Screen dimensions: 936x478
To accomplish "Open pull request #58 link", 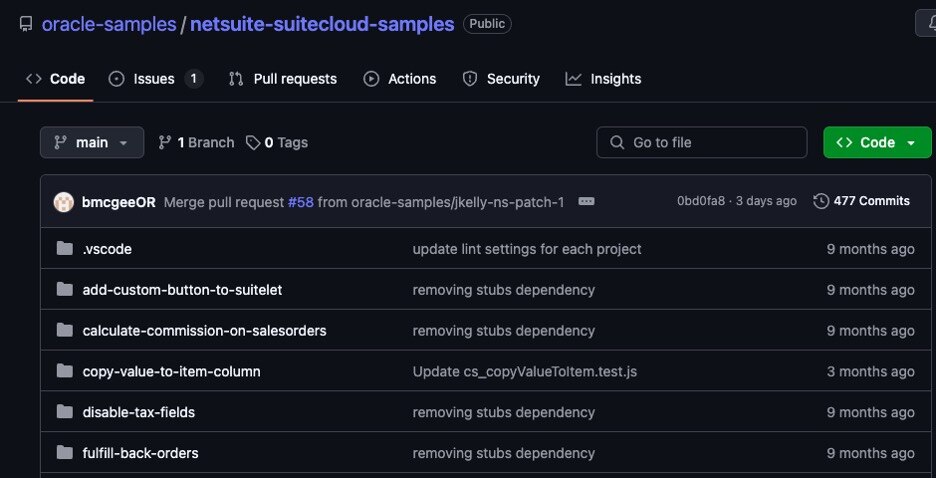I will click(x=301, y=202).
